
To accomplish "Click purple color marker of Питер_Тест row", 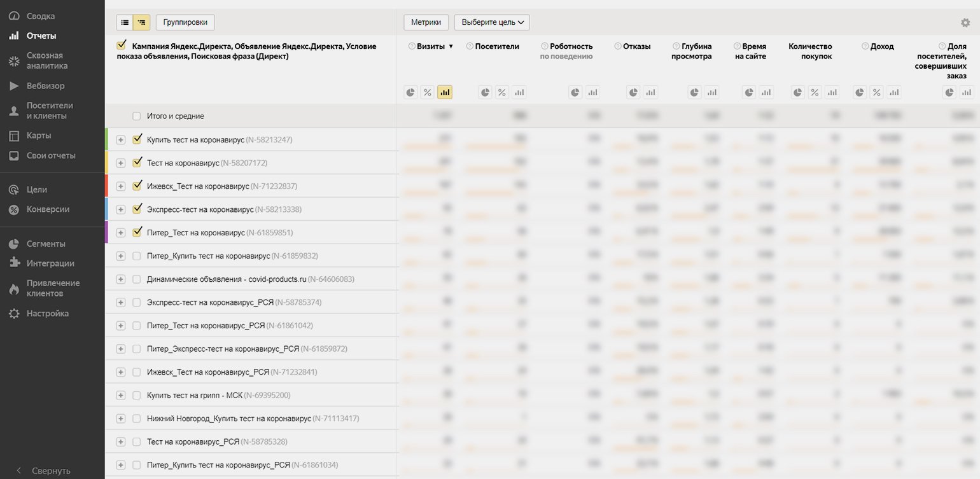I will (x=107, y=232).
